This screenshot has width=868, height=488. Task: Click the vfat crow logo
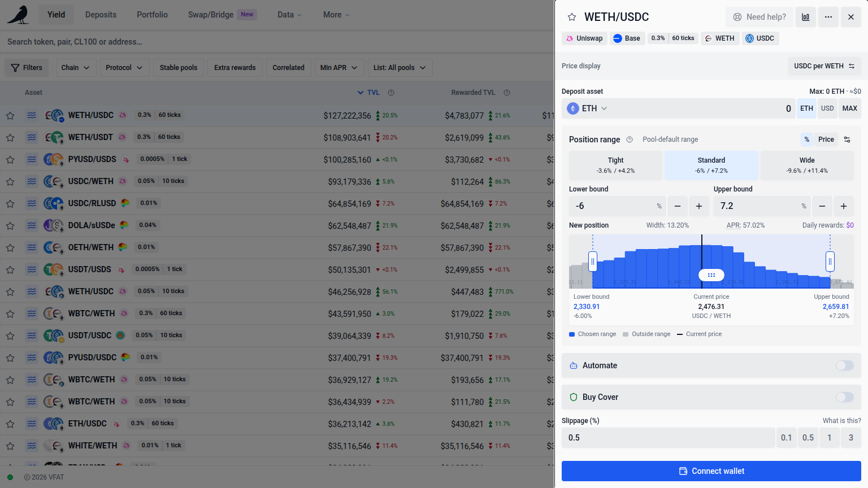[x=18, y=15]
